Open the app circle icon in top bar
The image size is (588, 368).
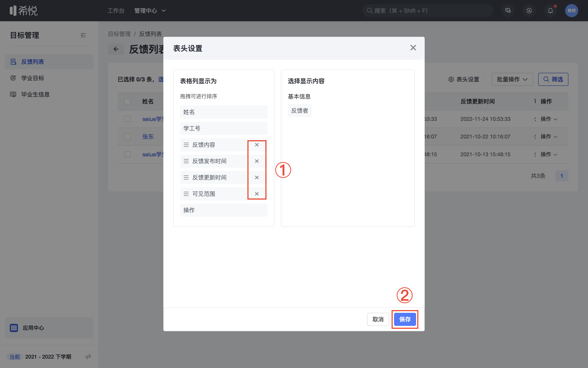529,11
